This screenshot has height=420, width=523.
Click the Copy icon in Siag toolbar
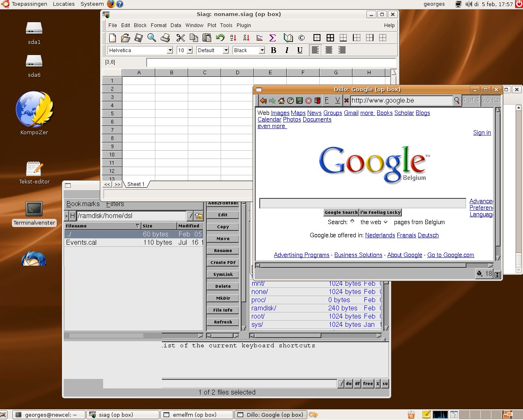point(194,38)
